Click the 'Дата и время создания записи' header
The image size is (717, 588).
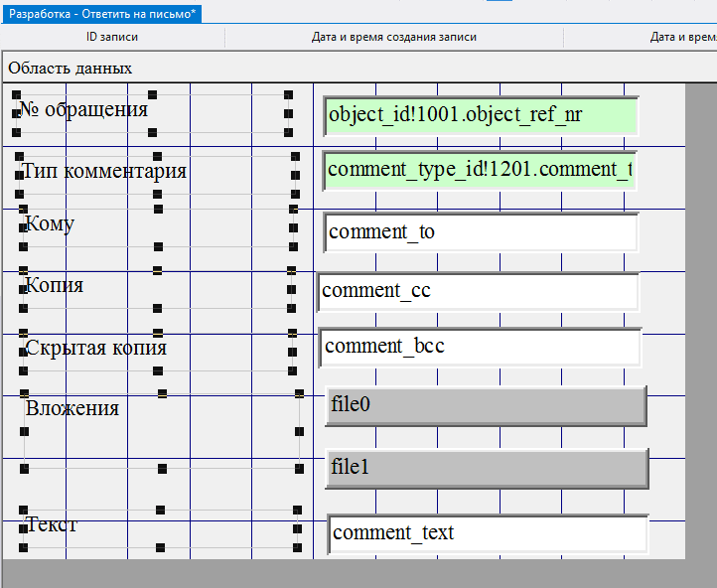[393, 37]
